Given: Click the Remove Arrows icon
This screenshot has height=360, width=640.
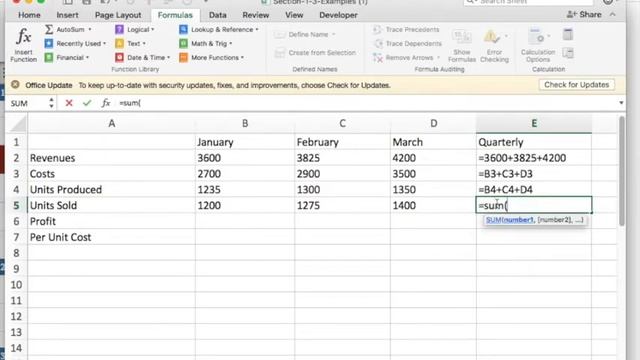Looking at the screenshot, I should coord(378,58).
